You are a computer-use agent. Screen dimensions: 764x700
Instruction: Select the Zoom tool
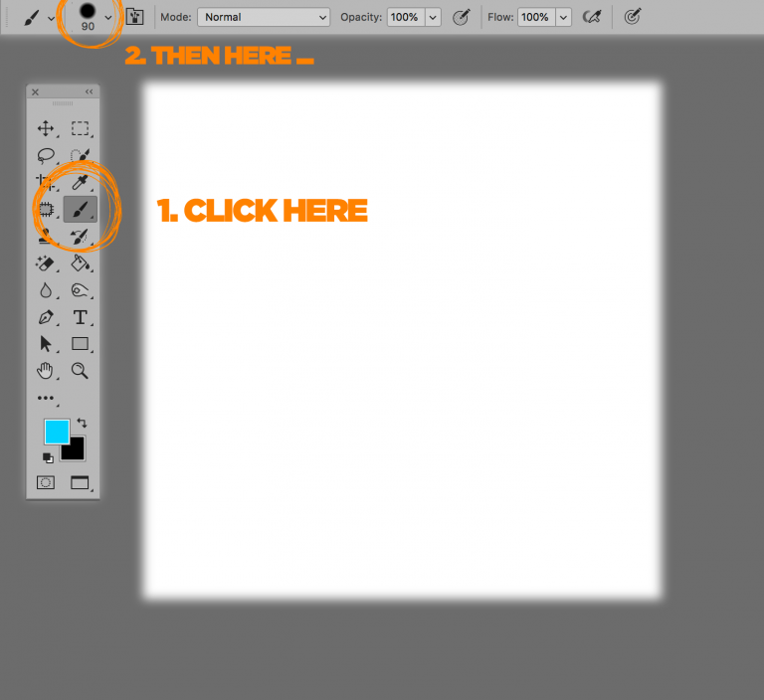click(80, 371)
